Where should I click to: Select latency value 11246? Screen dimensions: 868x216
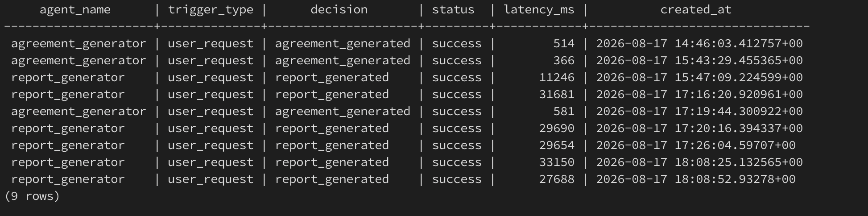[x=557, y=78]
